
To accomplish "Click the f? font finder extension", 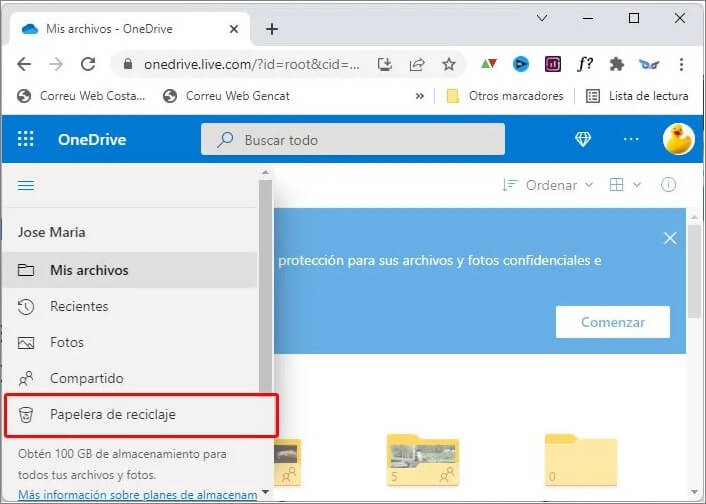I will click(x=584, y=64).
